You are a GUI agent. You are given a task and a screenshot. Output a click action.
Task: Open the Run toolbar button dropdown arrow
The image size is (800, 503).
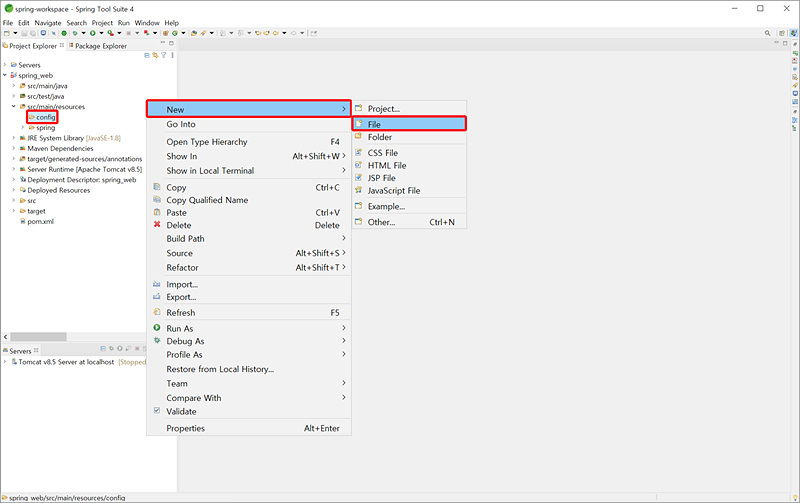pos(101,33)
